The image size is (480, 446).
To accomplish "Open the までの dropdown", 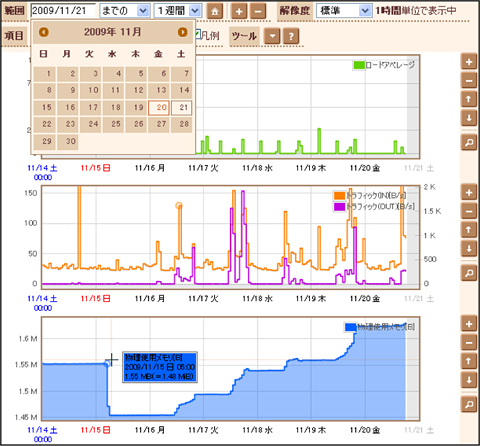I will click(x=125, y=11).
